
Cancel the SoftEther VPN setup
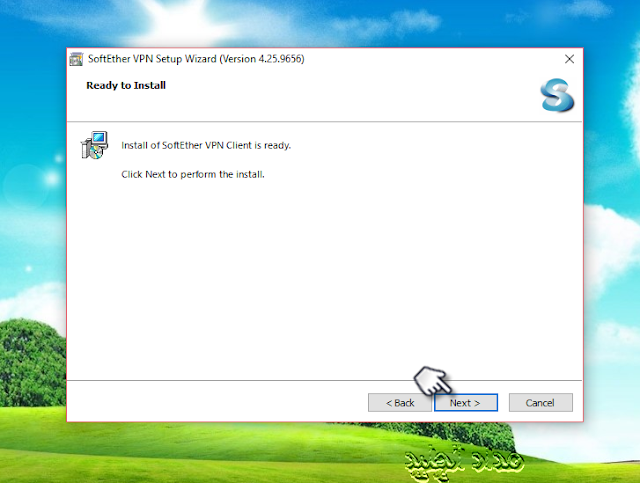[540, 403]
